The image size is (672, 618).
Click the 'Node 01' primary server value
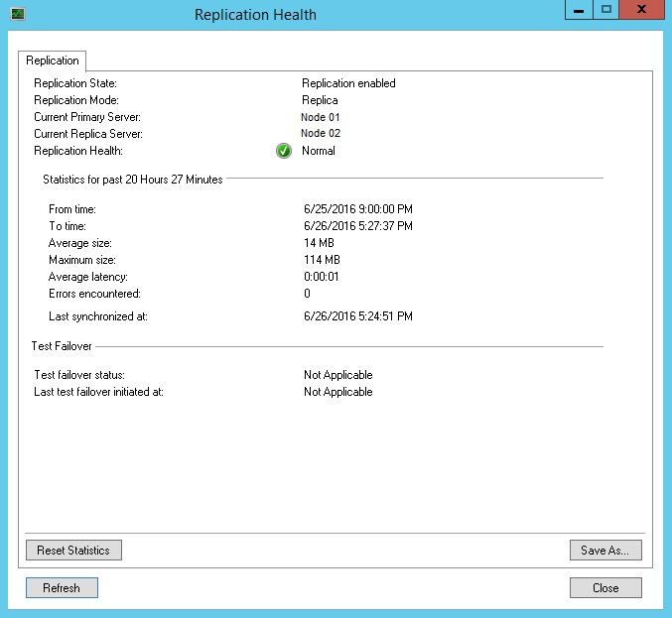click(321, 117)
